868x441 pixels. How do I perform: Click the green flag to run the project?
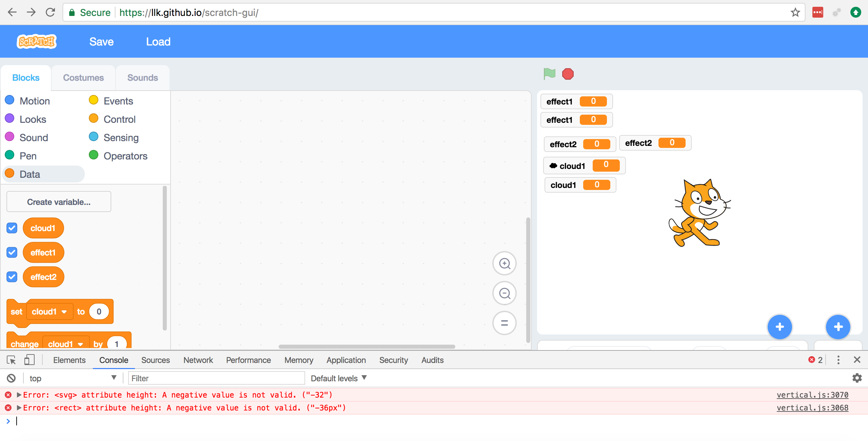(549, 74)
